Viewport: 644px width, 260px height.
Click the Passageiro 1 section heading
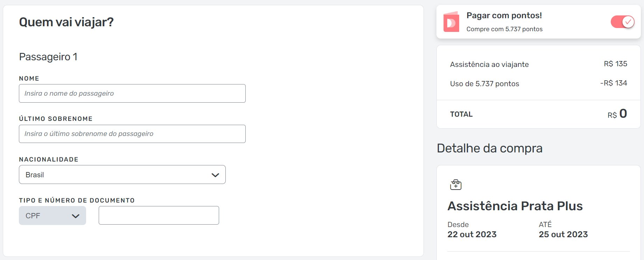(48, 57)
